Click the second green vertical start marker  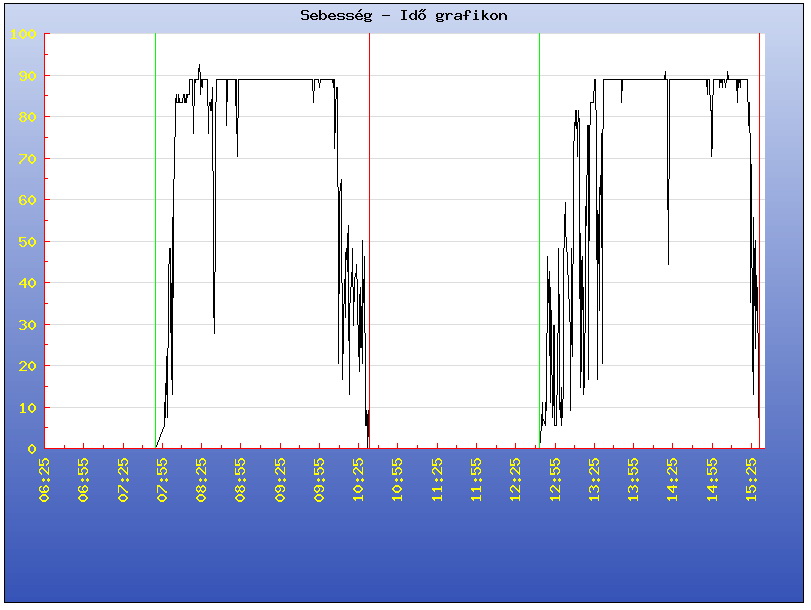[539, 240]
